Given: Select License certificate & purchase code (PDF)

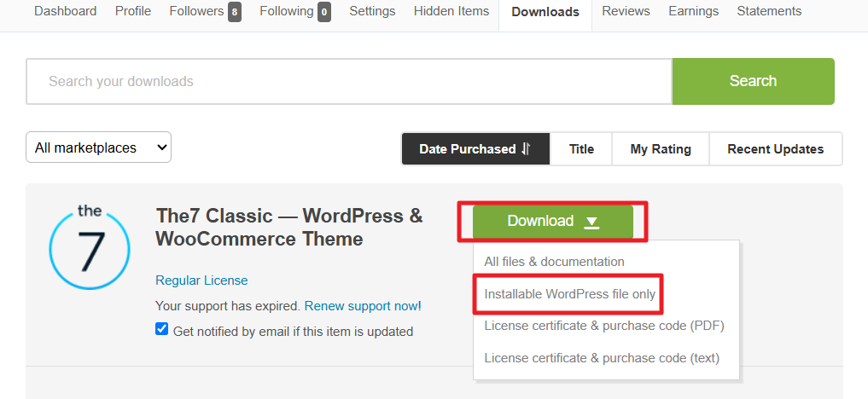Looking at the screenshot, I should pyautogui.click(x=604, y=326).
